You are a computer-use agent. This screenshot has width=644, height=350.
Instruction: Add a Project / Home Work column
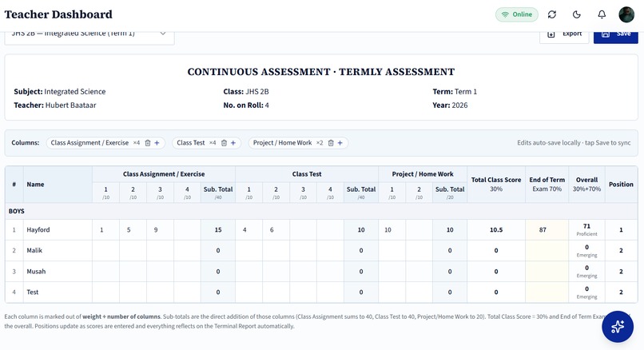click(340, 143)
